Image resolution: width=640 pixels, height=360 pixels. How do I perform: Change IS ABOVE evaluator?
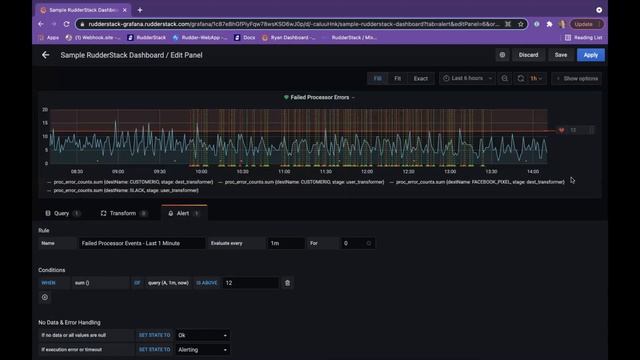coord(207,283)
